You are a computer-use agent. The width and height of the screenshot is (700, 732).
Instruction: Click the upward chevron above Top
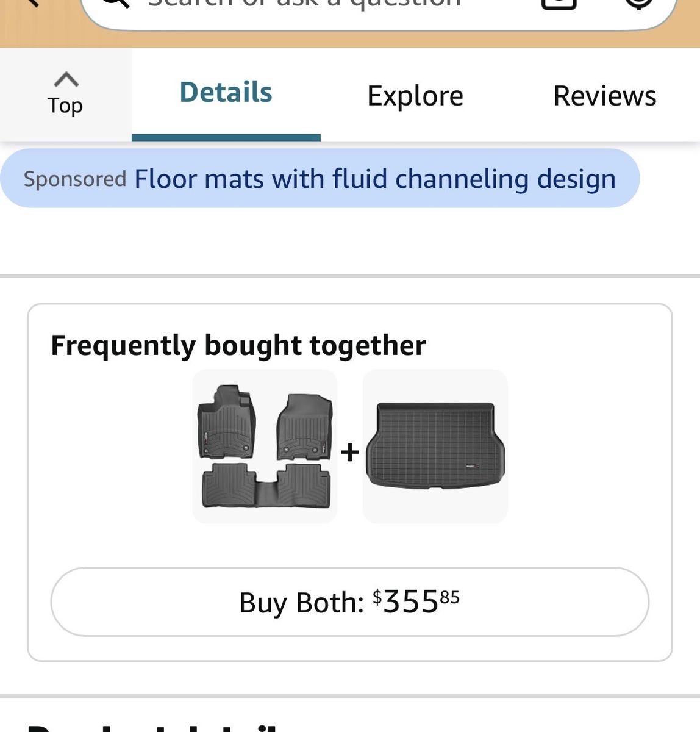click(x=66, y=79)
